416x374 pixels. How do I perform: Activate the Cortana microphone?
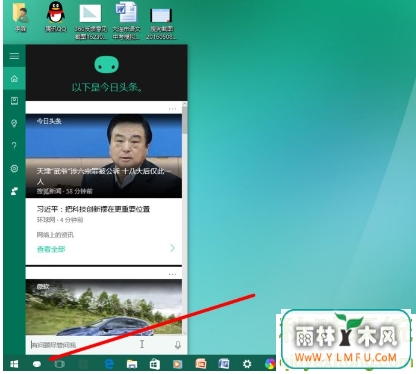(x=178, y=345)
